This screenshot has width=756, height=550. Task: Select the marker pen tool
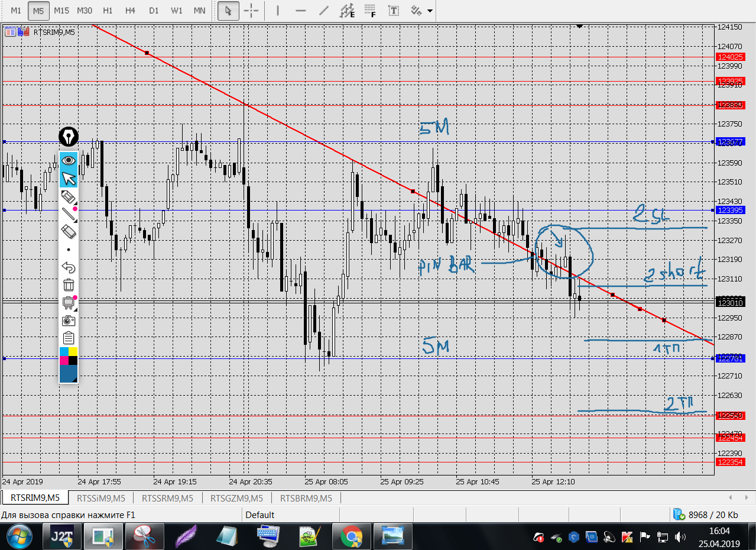[69, 197]
